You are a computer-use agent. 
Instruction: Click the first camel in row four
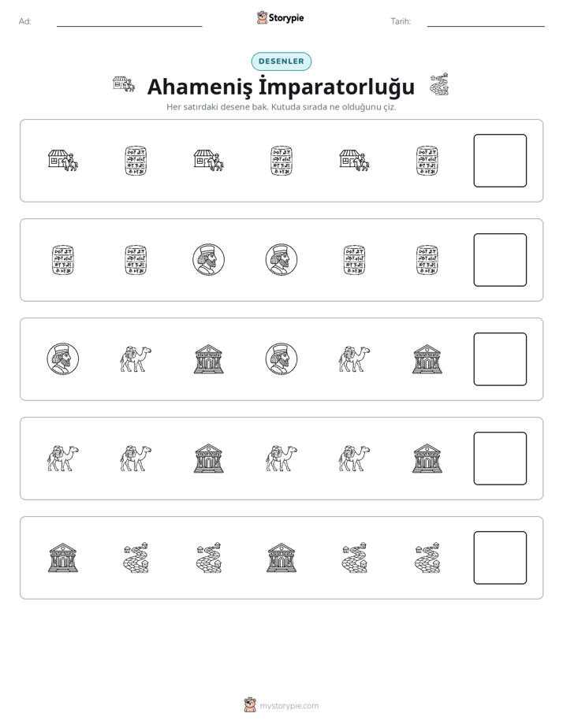tap(63, 459)
